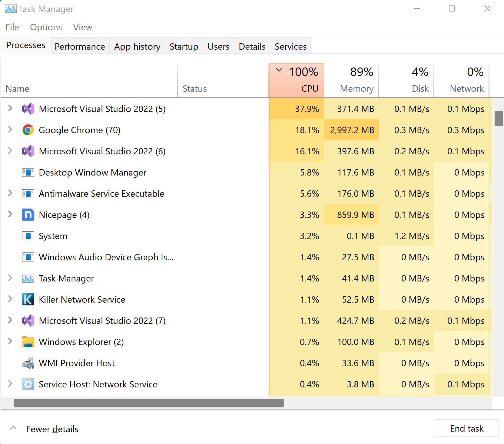Screen dimensions: 504x444
Task: Go to the Services tab
Action: tap(290, 46)
